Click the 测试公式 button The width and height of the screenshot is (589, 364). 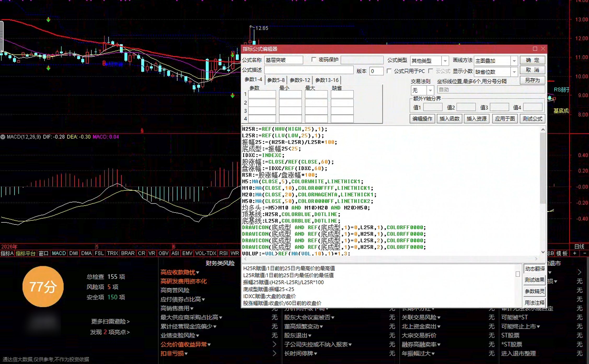click(532, 119)
